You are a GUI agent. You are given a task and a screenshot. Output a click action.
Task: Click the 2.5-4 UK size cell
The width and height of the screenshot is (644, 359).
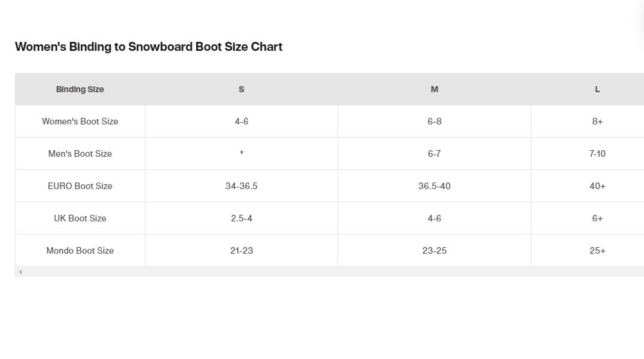coord(241,218)
